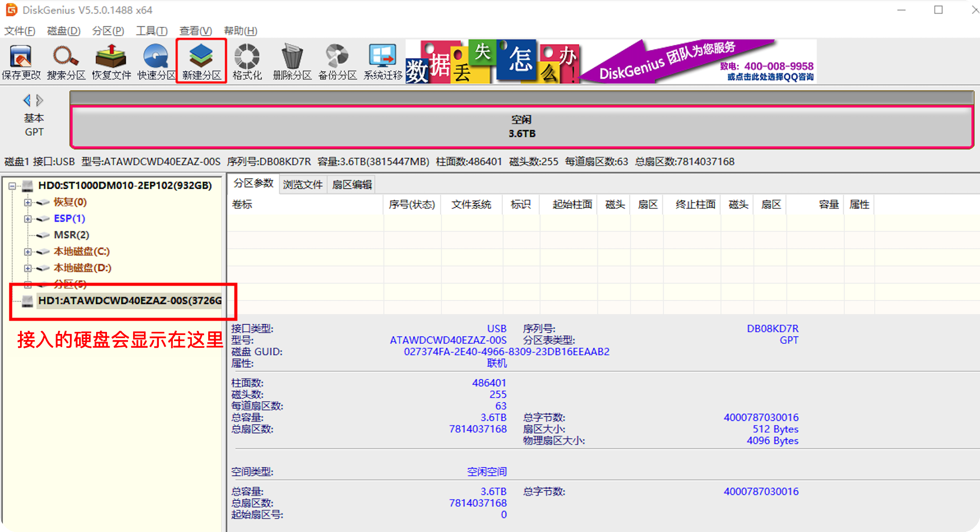The image size is (980, 532).
Task: Click the disk GUID value 027374FA-2E40-4966
Action: (506, 352)
